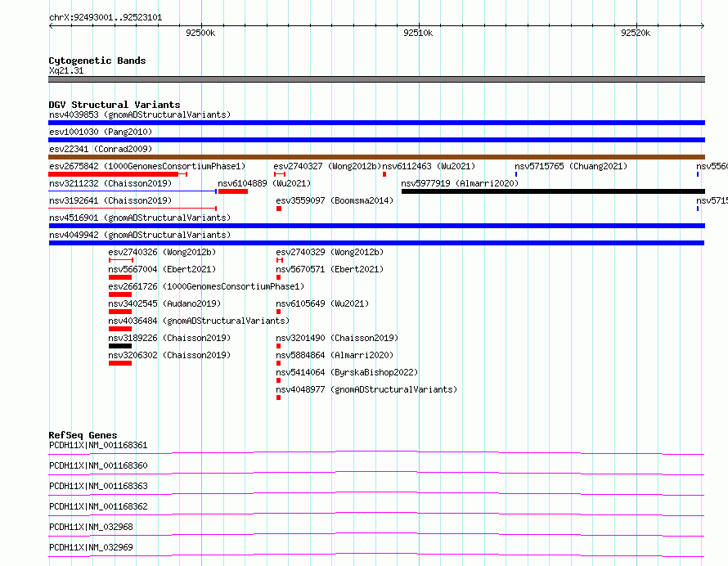Click nsv3206302 (Chaisson2019) variant label

[x=169, y=355]
